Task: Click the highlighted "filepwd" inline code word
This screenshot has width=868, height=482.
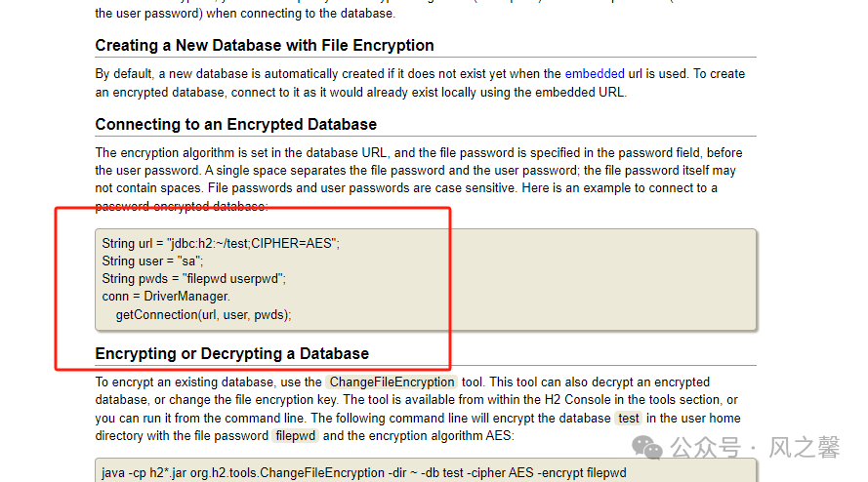Action: 296,435
